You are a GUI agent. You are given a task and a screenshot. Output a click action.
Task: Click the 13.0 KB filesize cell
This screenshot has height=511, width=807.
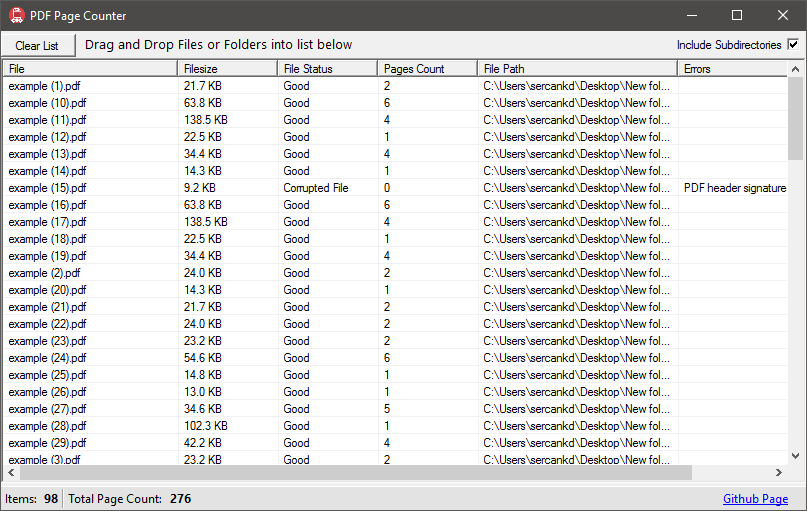pos(203,392)
